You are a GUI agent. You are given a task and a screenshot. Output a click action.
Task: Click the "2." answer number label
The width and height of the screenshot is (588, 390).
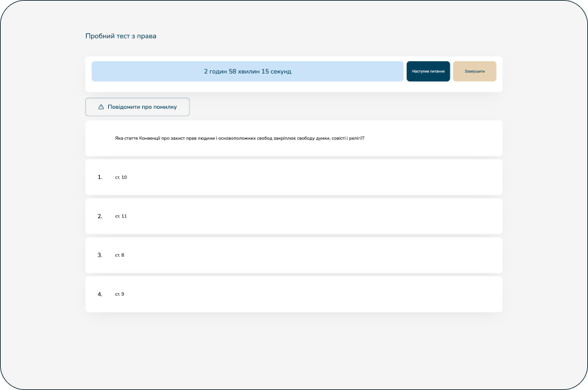[x=100, y=216]
